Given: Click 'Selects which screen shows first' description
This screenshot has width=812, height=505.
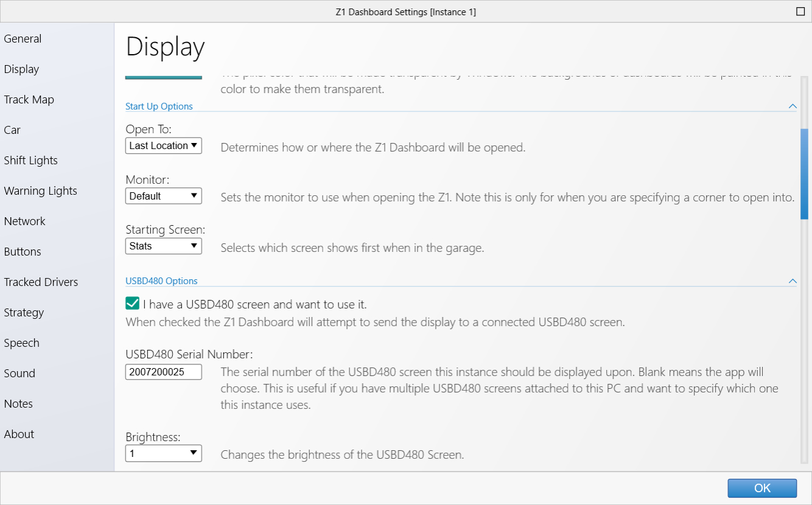Looking at the screenshot, I should 352,248.
